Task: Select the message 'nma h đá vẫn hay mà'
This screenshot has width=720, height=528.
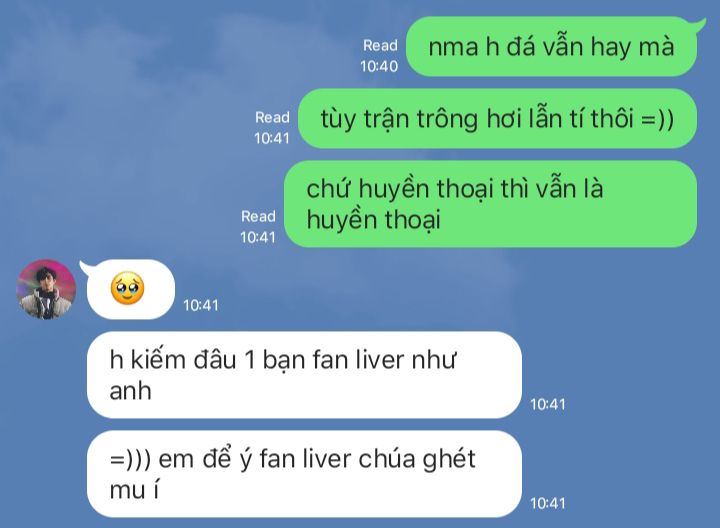Action: click(x=551, y=46)
